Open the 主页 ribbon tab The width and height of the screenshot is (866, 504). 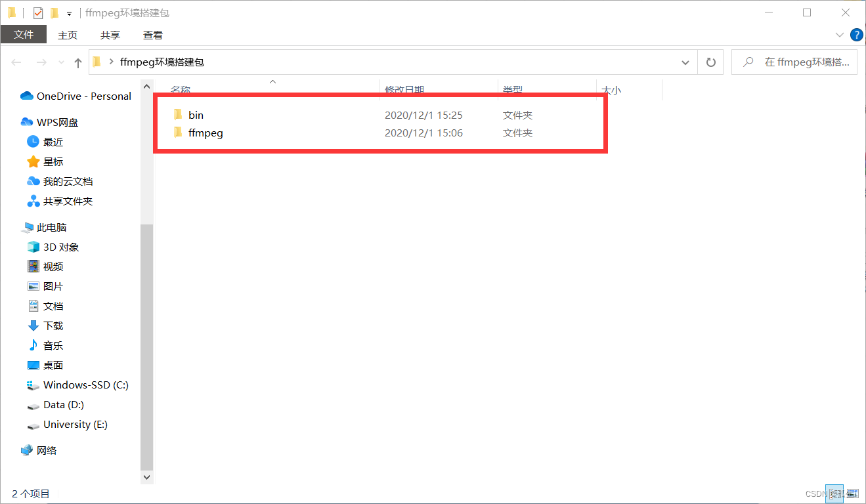coord(68,35)
